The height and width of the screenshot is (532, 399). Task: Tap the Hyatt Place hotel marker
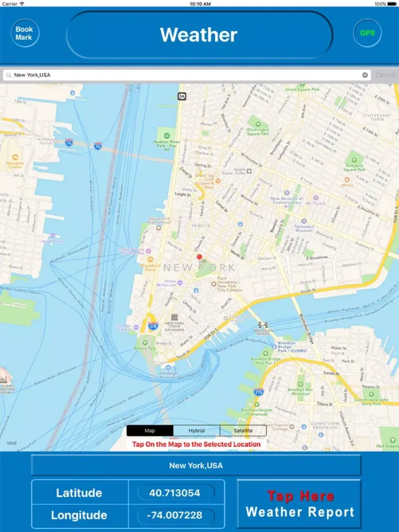53,236
